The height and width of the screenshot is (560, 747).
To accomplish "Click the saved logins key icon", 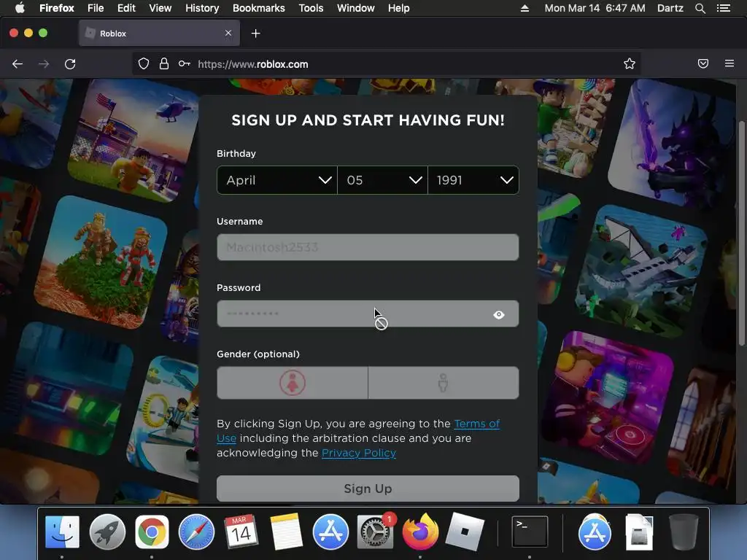I will point(185,64).
